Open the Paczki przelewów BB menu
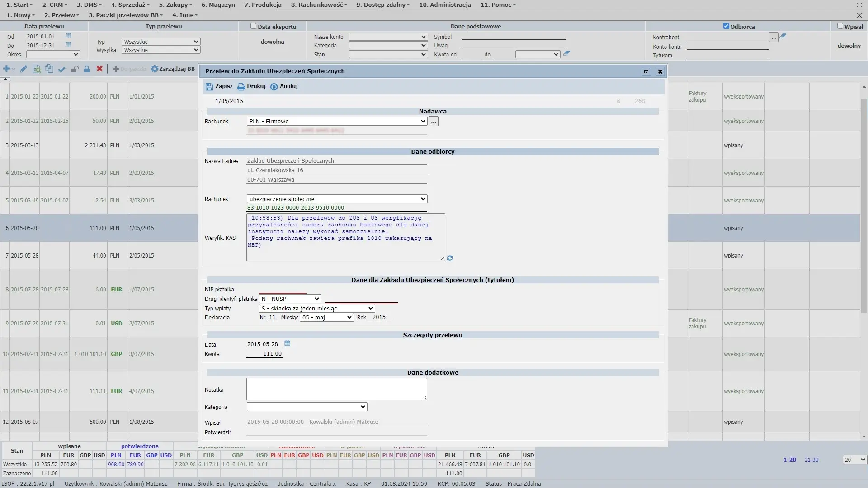This screenshot has width=868, height=488. click(x=125, y=15)
